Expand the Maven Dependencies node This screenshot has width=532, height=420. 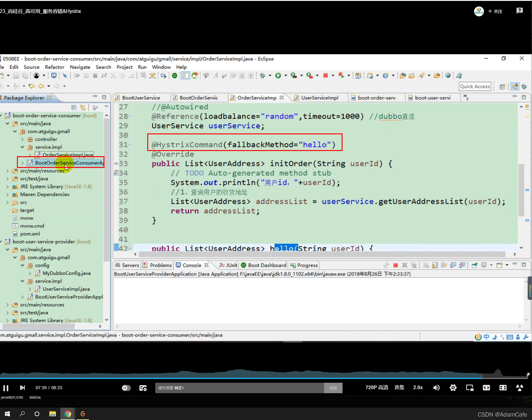point(8,194)
